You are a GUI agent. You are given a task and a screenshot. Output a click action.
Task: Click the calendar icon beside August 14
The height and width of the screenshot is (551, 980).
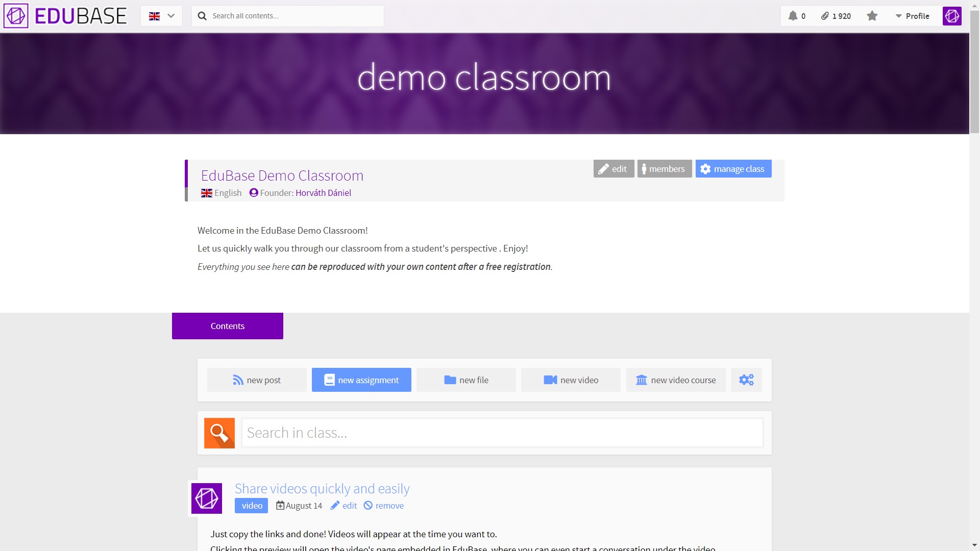point(280,505)
